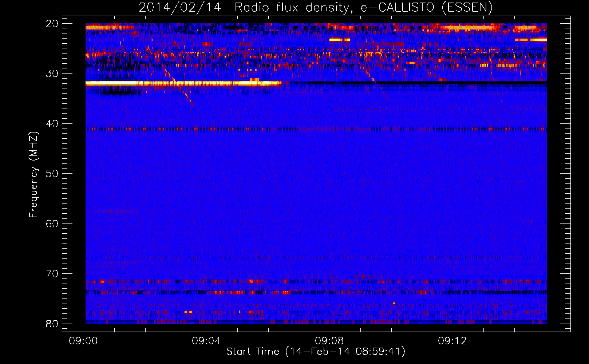Click the 09:00 time tick label
Screen dimensions: 589x364
84,341
